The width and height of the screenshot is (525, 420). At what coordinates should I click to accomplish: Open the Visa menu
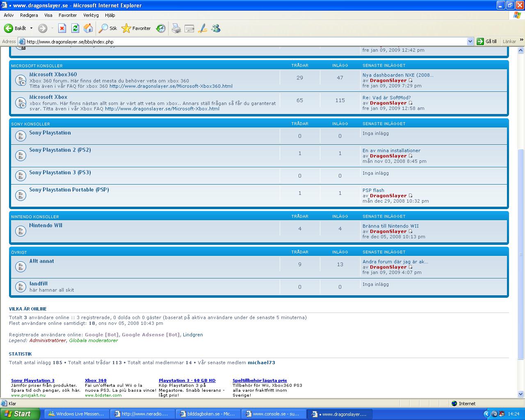[48, 15]
